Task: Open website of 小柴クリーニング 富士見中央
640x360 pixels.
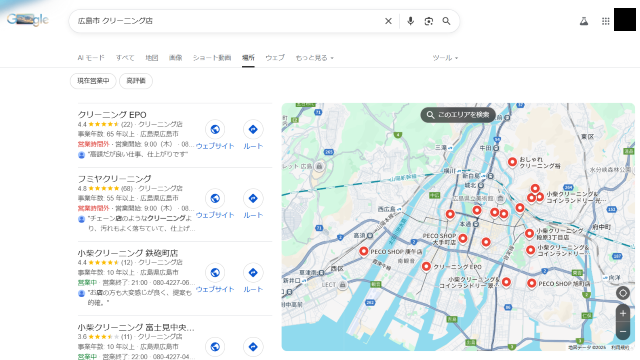Action: (x=215, y=347)
